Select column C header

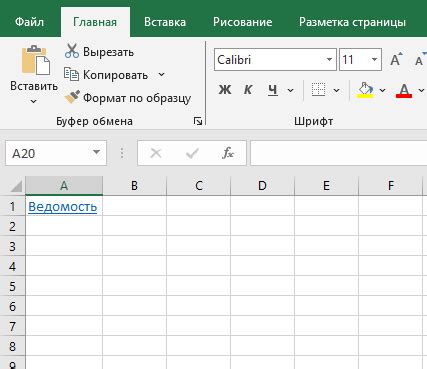(199, 186)
